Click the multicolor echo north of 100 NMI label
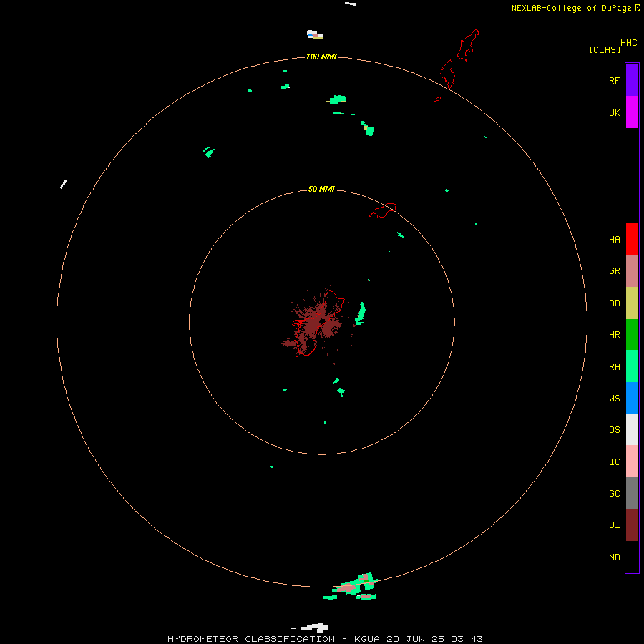This screenshot has height=644, width=644. click(315, 34)
